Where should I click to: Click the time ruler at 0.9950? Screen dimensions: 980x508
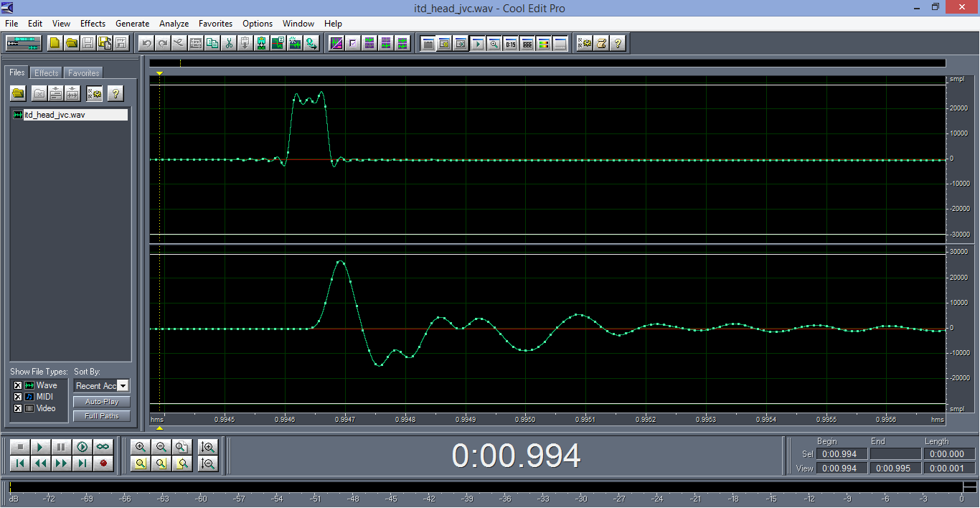click(x=527, y=419)
